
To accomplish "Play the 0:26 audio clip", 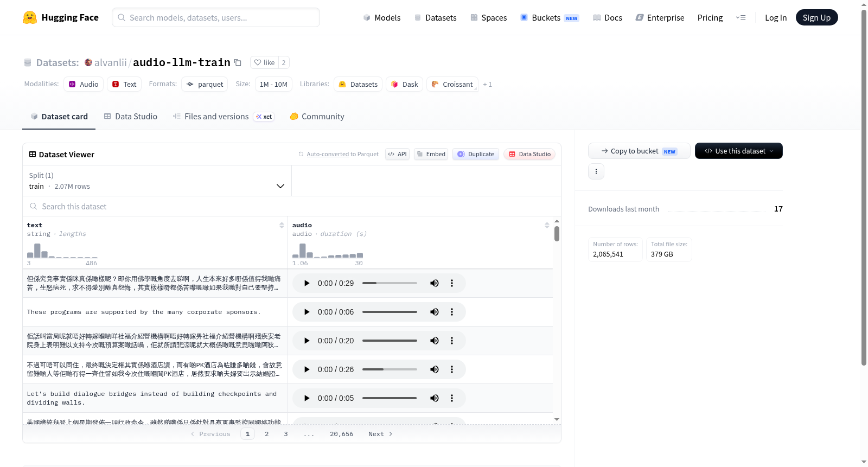I will (307, 369).
